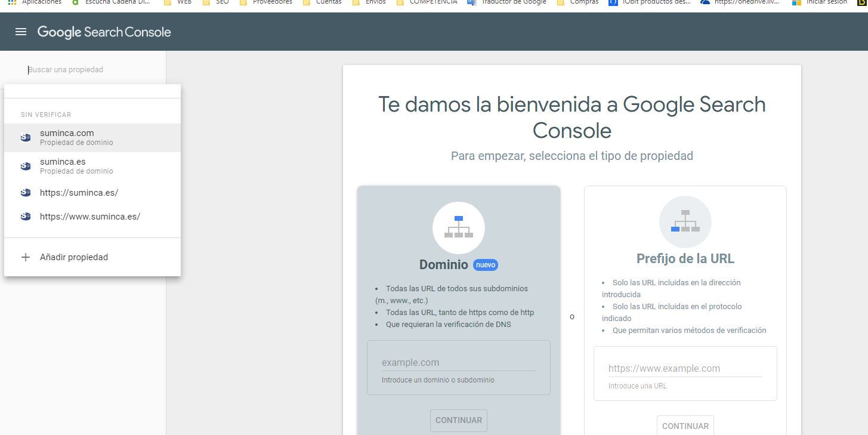Click the Prefijo de la URL heading
Screen dimensions: 868x435
[x=685, y=259]
